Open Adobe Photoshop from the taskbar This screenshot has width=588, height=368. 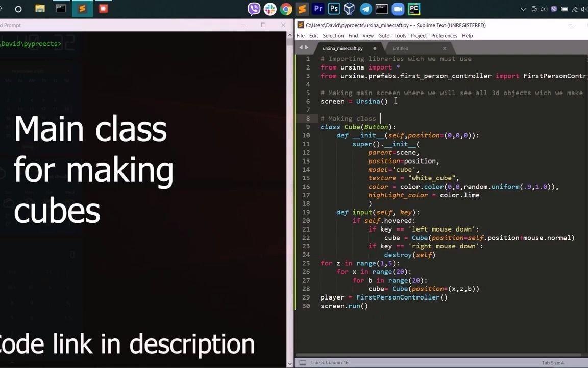(334, 9)
